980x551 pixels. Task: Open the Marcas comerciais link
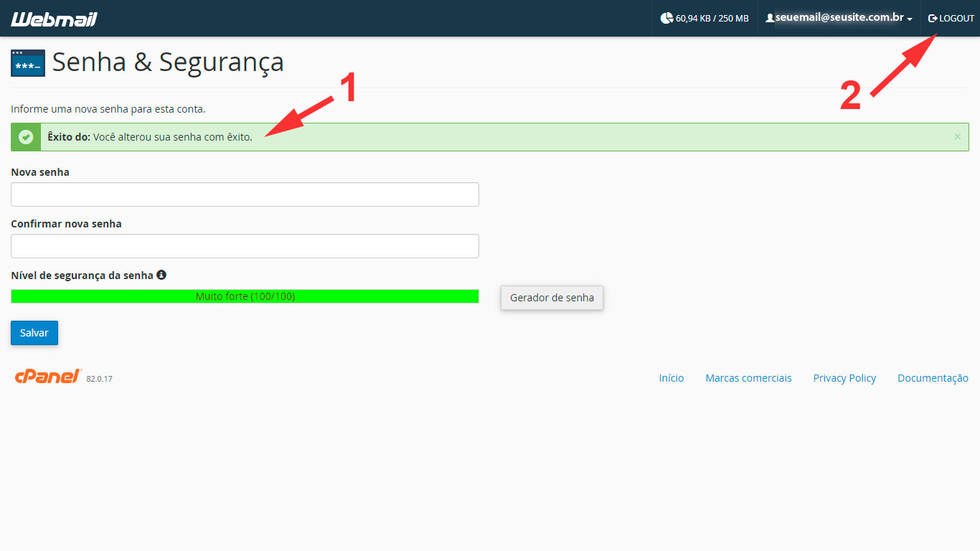(748, 378)
